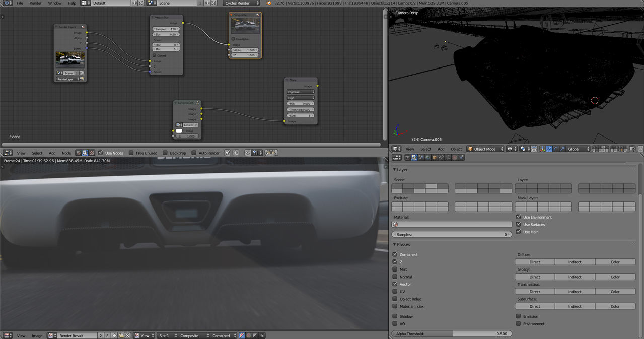The image size is (644, 339).
Task: Open the Scene properties tab icon
Action: pos(421,158)
